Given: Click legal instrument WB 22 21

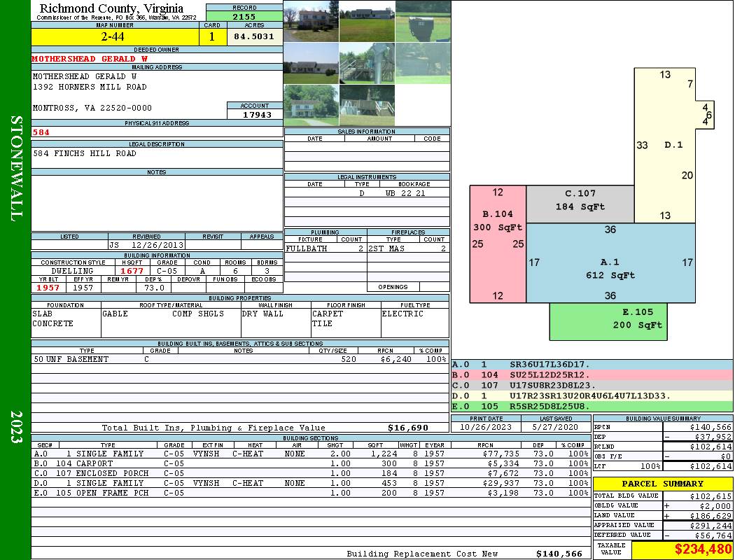Looking at the screenshot, I should (405, 193).
